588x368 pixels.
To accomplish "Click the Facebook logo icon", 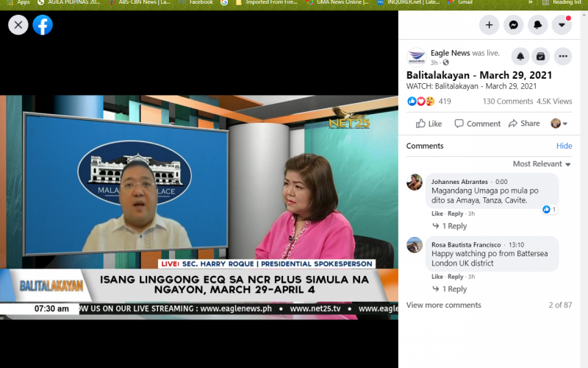I will [43, 25].
